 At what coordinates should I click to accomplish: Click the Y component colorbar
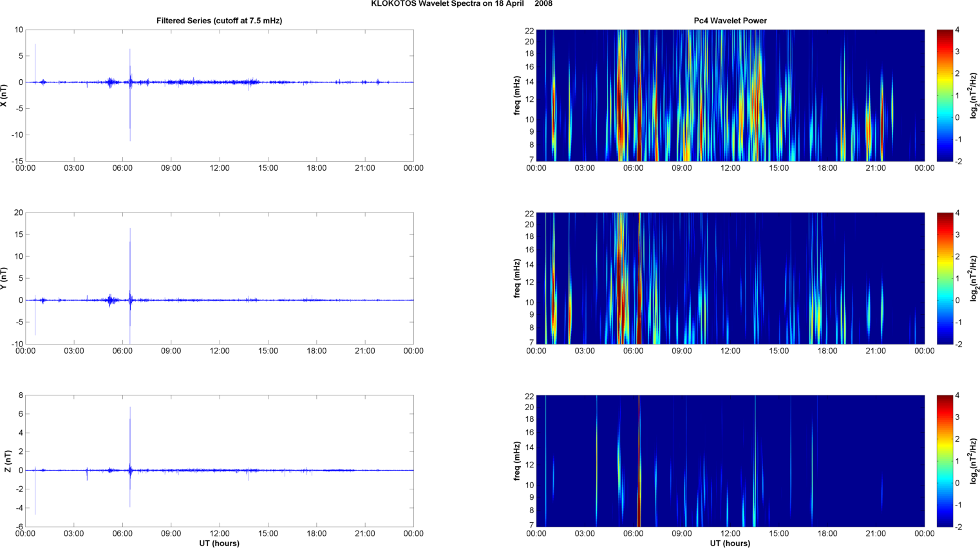coord(944,278)
